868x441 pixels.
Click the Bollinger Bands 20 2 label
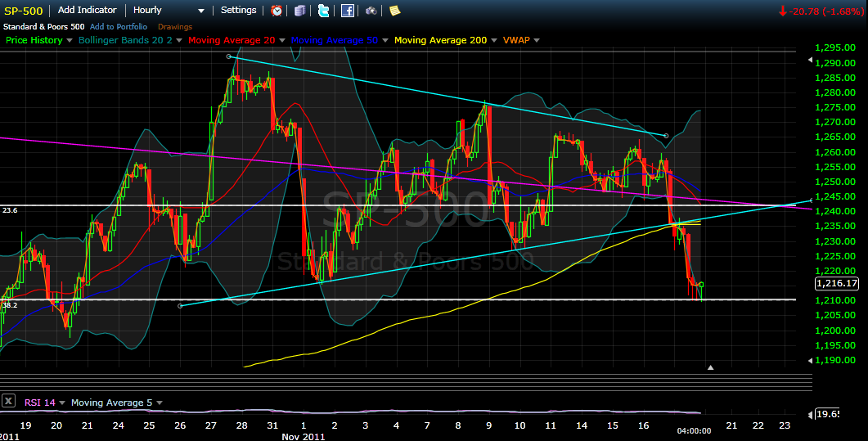click(x=125, y=40)
